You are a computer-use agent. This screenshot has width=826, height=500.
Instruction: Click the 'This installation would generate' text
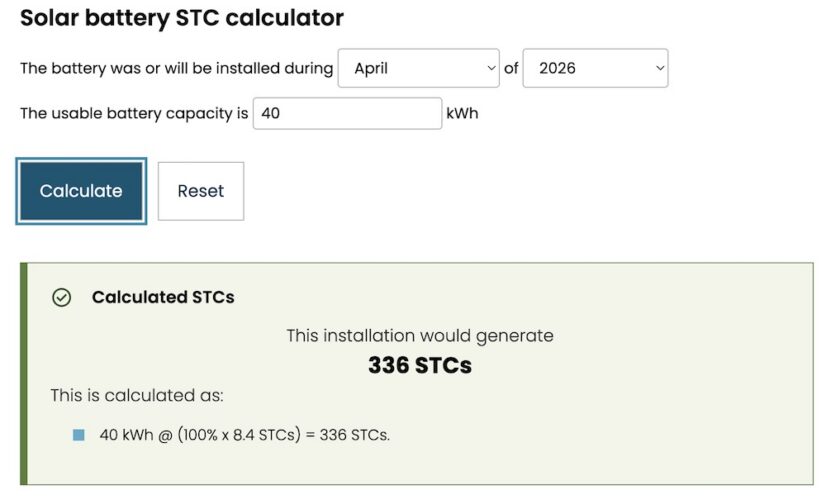tap(420, 336)
